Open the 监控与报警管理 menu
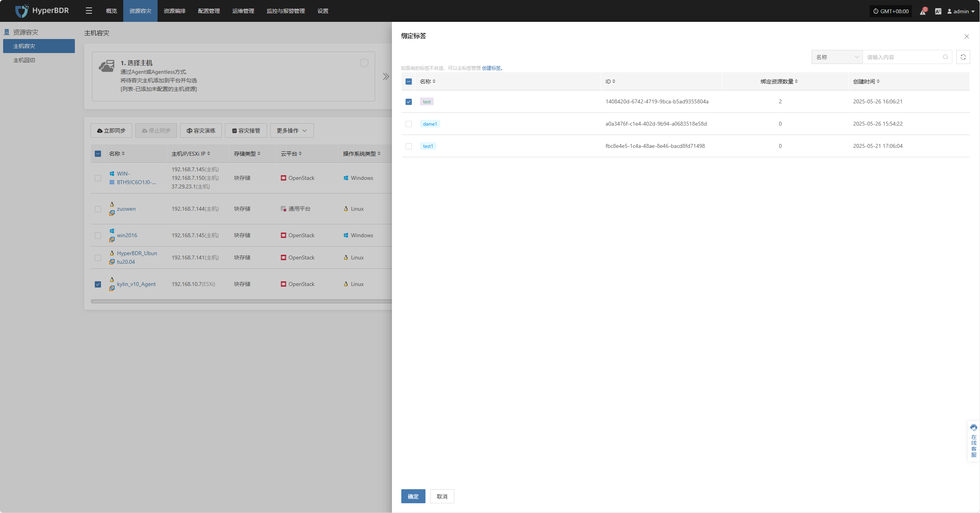Image resolution: width=980 pixels, height=513 pixels. pyautogui.click(x=286, y=11)
